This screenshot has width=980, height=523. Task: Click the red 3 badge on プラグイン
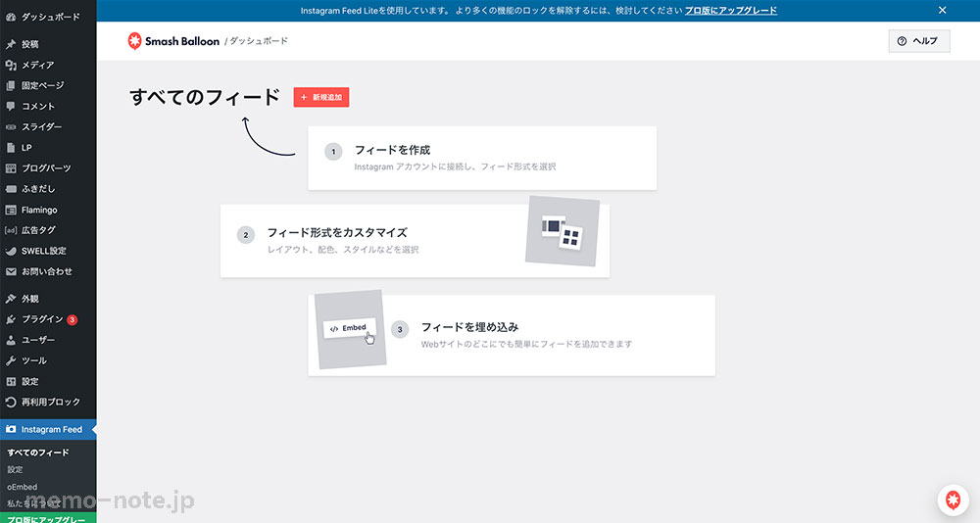[x=72, y=320]
